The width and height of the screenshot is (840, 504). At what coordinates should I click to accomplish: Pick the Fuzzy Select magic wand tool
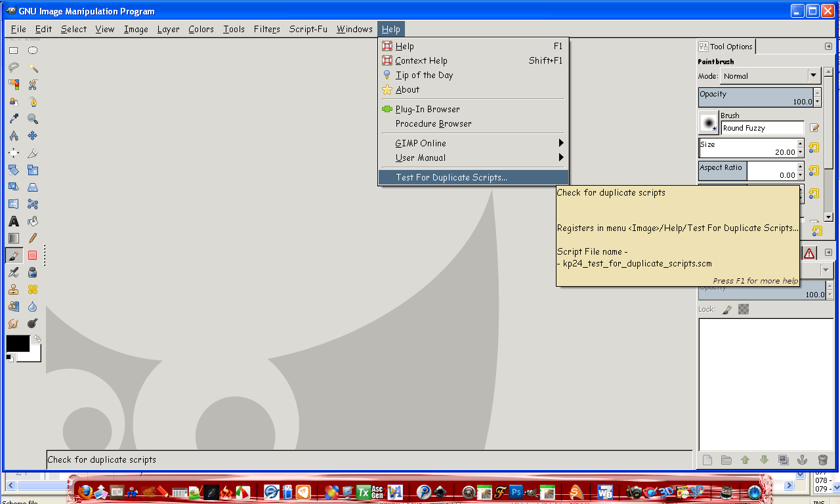32,68
